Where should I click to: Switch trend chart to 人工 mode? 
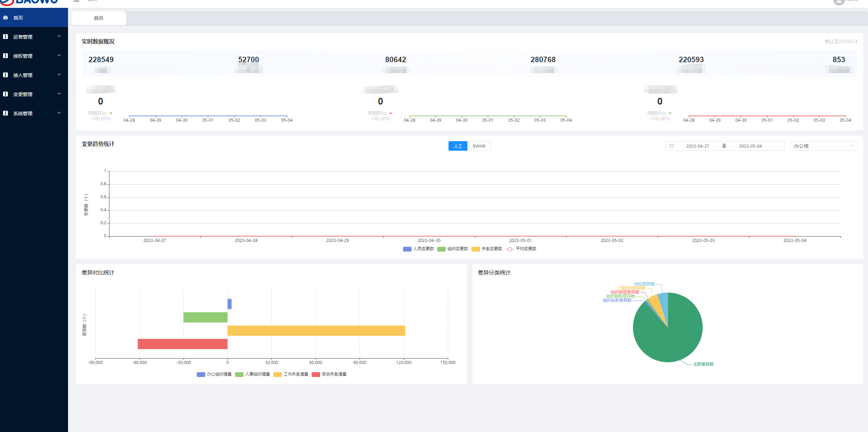[x=458, y=146]
